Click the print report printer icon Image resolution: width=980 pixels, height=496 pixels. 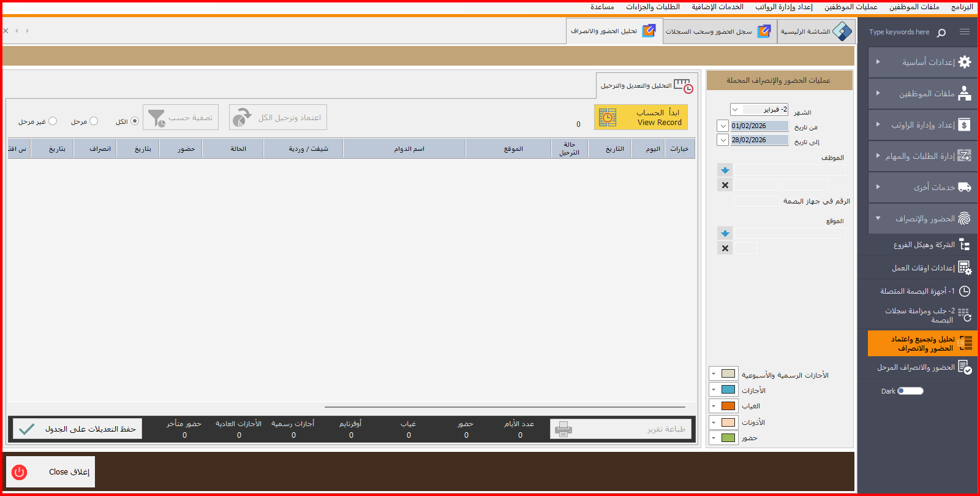[x=563, y=429]
